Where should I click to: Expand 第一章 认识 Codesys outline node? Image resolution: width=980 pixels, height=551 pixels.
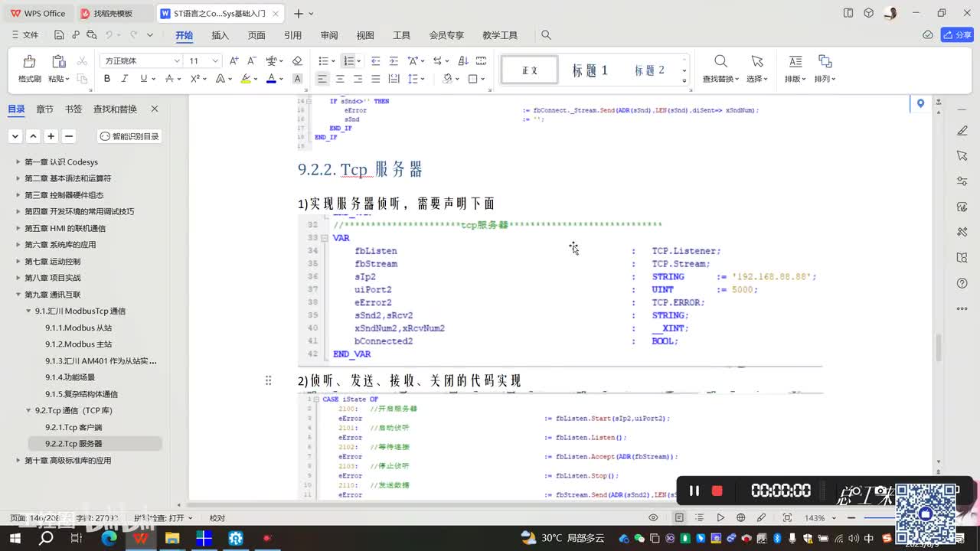pyautogui.click(x=18, y=162)
